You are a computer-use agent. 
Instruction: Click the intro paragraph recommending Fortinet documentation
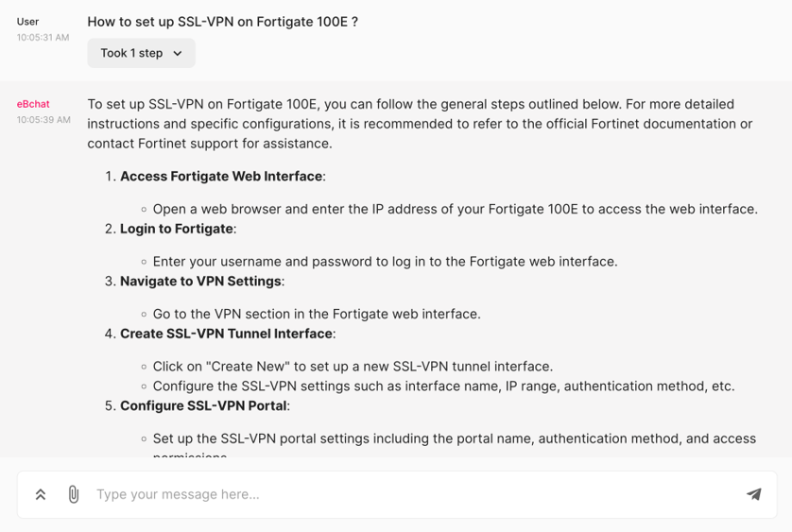(421, 124)
